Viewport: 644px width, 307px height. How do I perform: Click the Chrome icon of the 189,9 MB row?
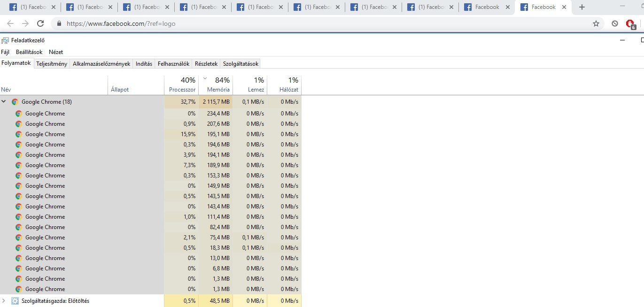coord(19,165)
